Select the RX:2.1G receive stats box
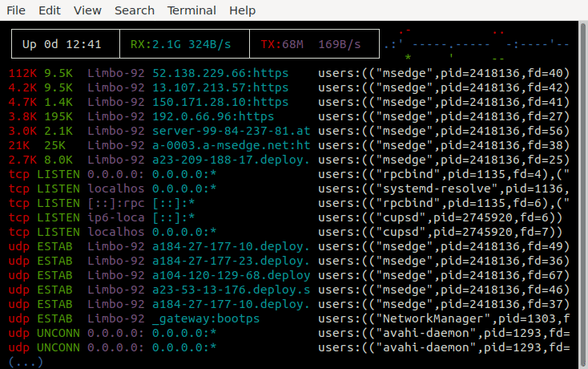 pyautogui.click(x=183, y=43)
